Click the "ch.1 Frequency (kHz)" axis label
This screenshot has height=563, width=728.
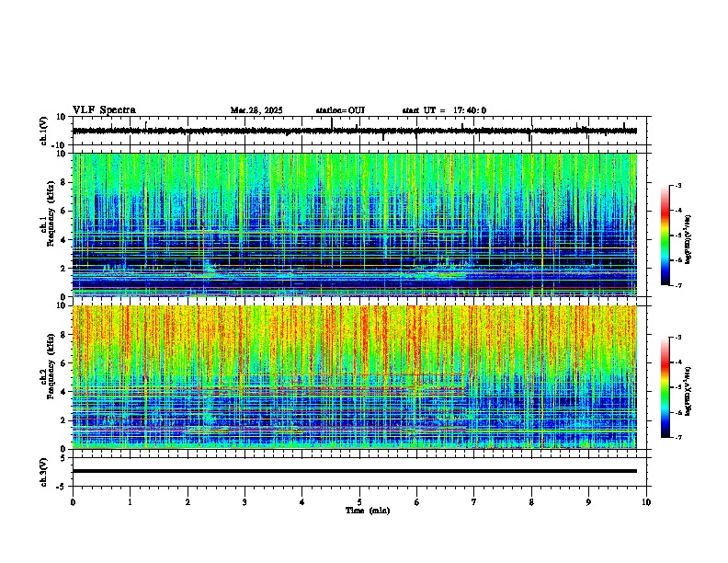coord(47,213)
